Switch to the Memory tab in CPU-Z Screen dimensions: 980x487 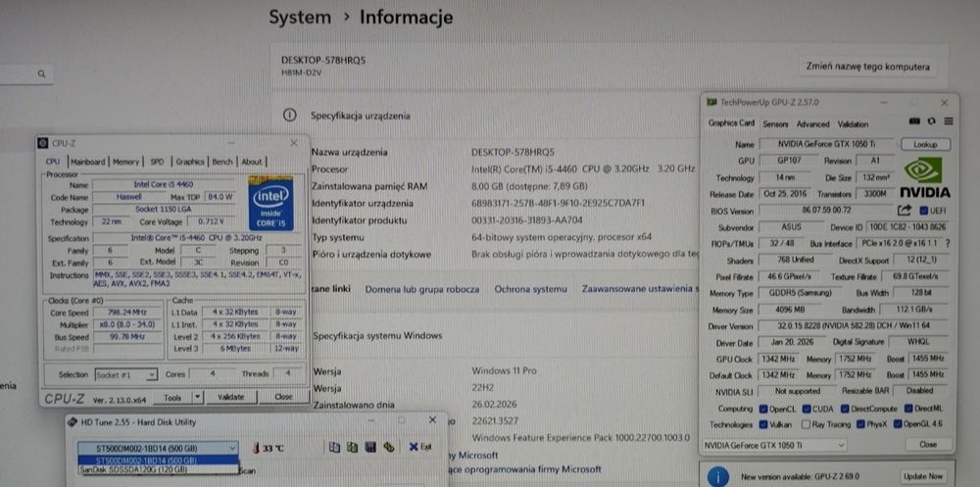click(x=125, y=162)
